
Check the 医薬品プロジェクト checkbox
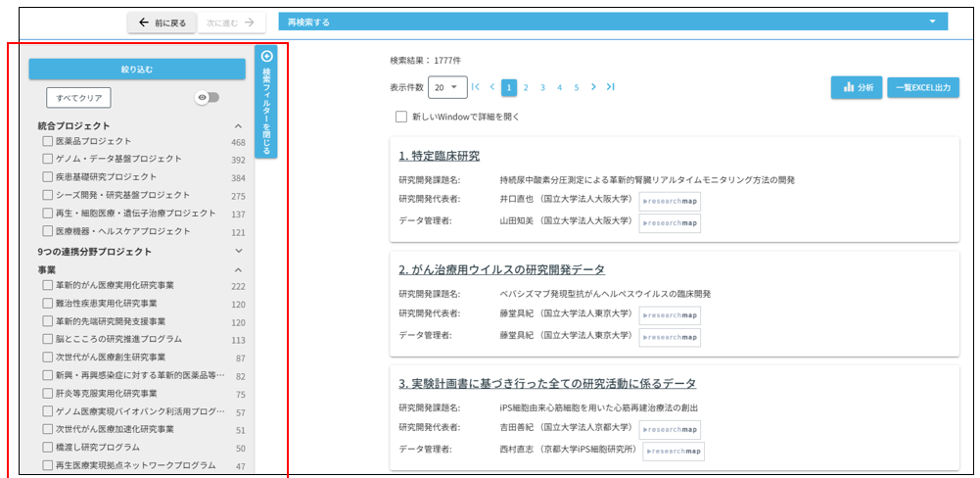48,142
